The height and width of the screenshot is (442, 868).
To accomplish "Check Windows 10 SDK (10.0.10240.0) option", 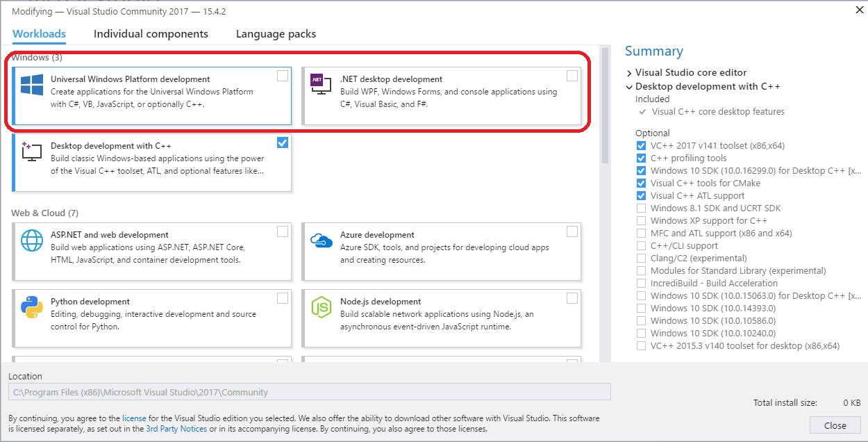I will click(x=641, y=334).
